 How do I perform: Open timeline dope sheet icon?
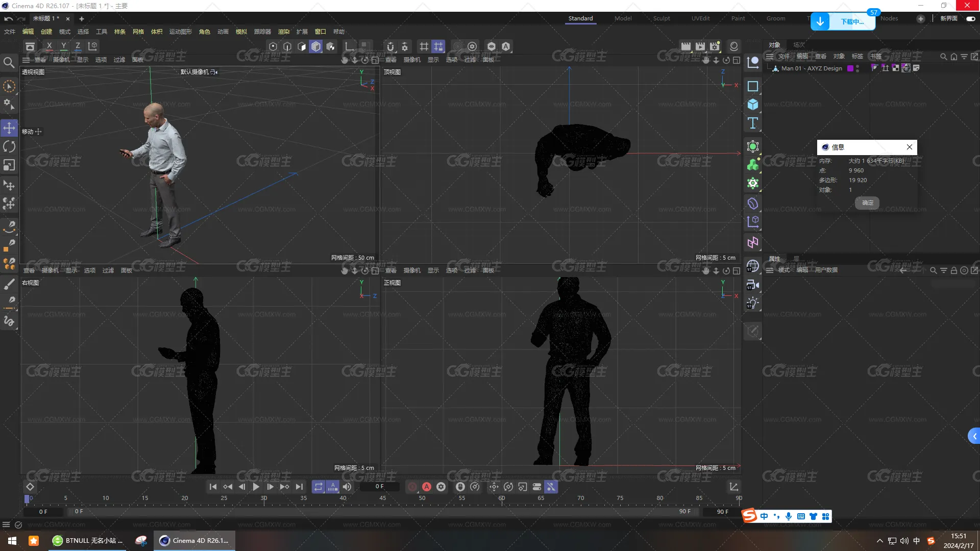[x=733, y=487]
